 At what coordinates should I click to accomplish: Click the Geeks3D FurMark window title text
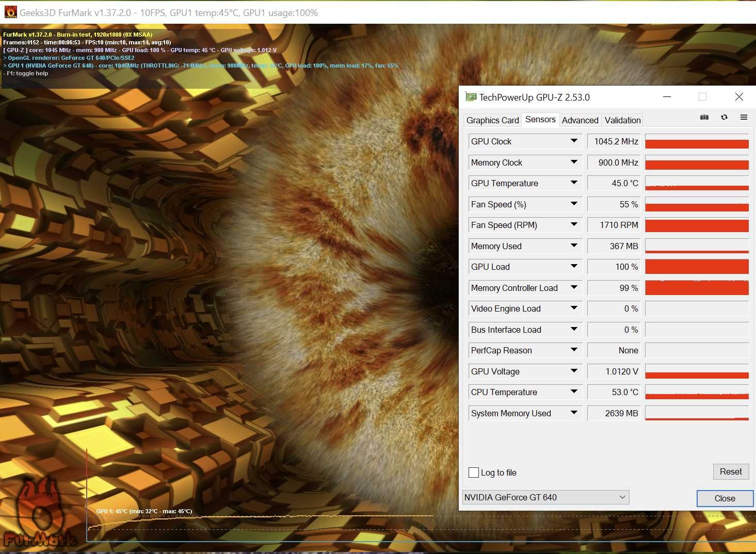click(169, 12)
